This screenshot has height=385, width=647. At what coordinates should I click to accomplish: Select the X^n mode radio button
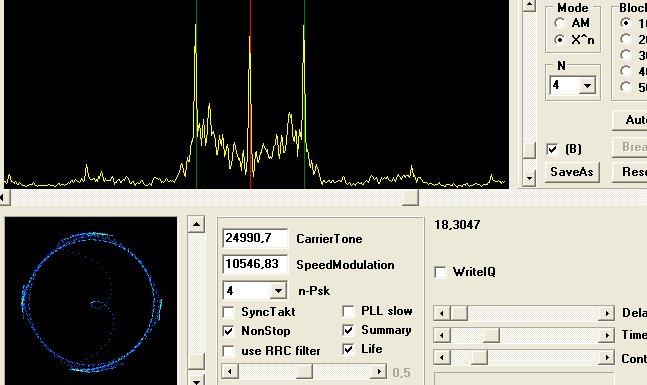click(560, 40)
